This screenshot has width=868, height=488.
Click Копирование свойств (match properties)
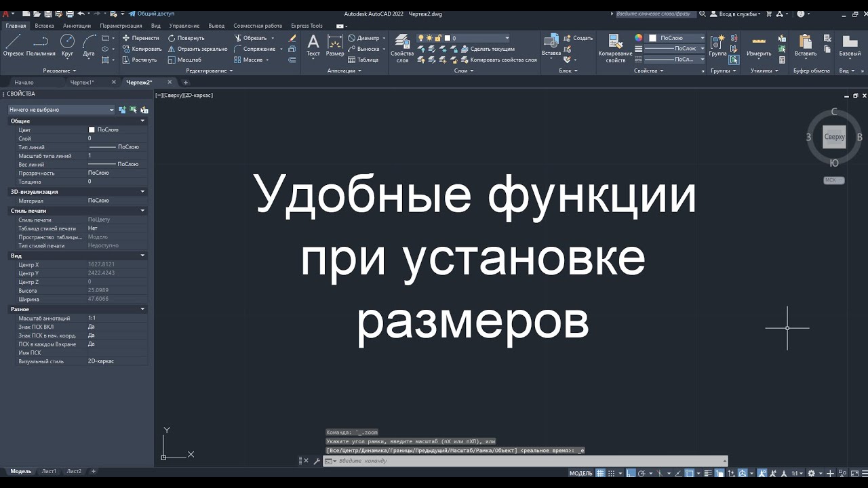[x=615, y=47]
